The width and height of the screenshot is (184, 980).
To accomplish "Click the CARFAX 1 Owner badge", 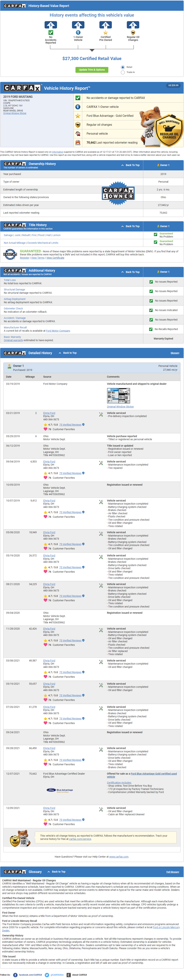I will (118, 193).
